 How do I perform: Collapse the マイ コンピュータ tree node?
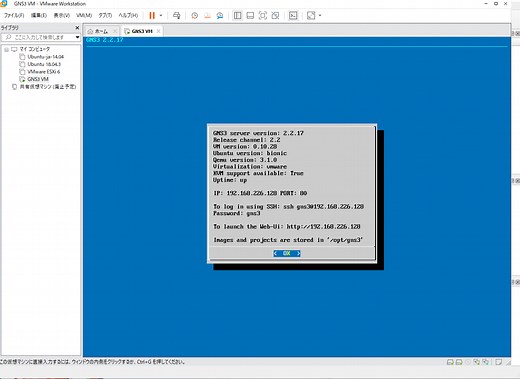pos(6,49)
